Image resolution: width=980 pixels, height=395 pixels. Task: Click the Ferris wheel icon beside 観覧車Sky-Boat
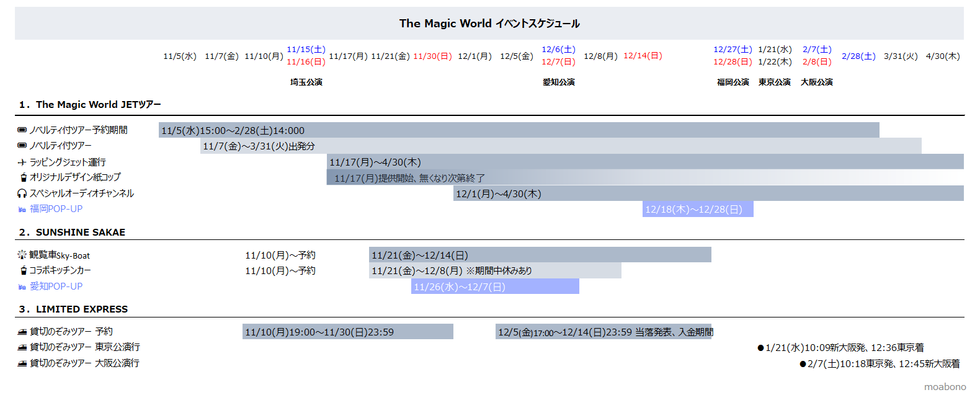click(x=22, y=255)
